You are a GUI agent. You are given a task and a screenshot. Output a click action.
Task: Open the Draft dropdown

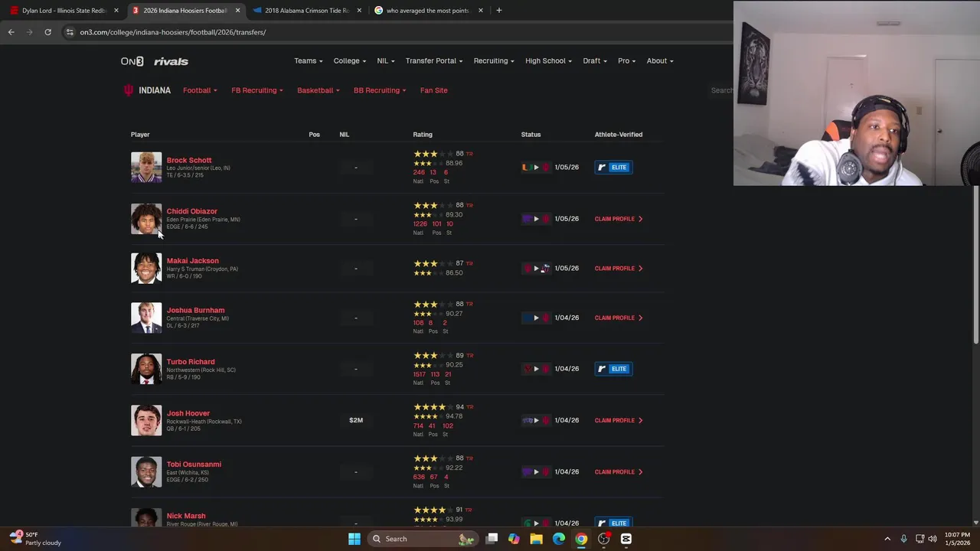click(x=595, y=60)
